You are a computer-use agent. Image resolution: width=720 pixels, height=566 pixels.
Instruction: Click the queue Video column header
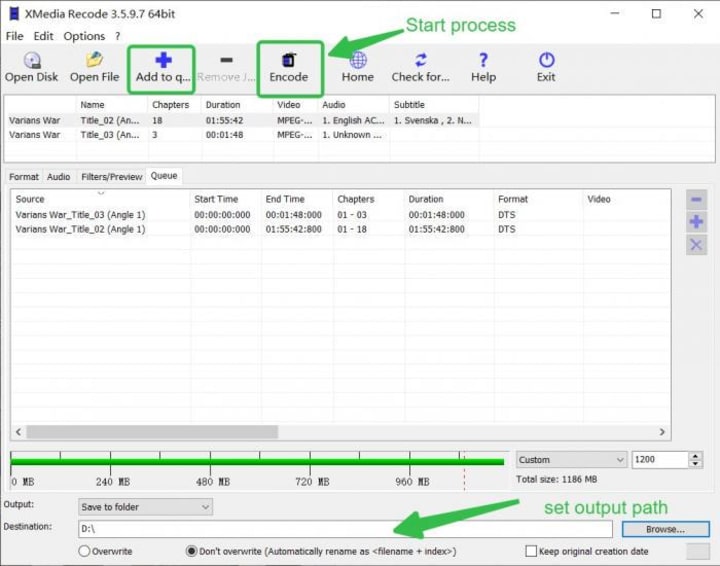626,199
